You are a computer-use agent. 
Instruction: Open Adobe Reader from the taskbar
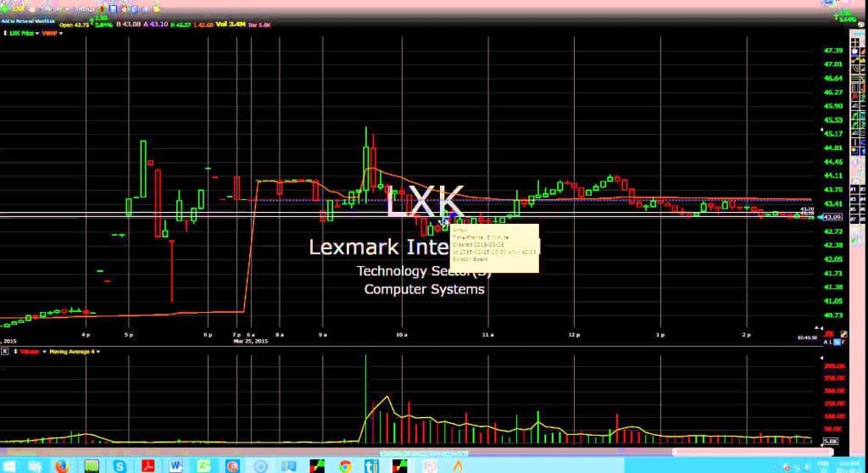point(147,466)
